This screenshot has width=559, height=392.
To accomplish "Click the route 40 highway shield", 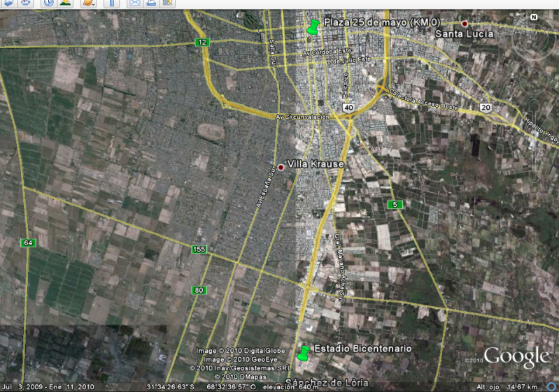I will (x=348, y=107).
